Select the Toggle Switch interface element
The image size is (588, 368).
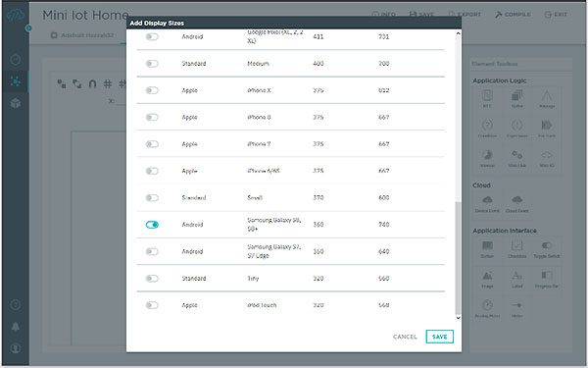coord(547,249)
